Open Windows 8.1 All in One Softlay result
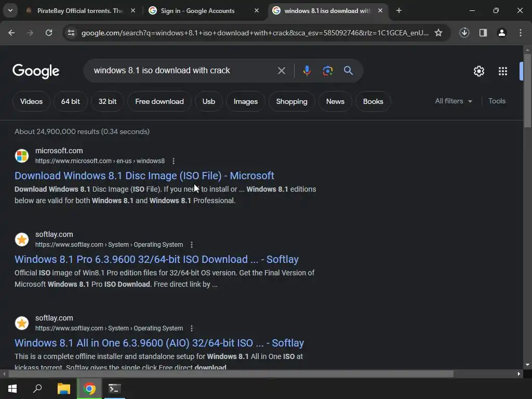The width and height of the screenshot is (532, 399). pyautogui.click(x=159, y=343)
